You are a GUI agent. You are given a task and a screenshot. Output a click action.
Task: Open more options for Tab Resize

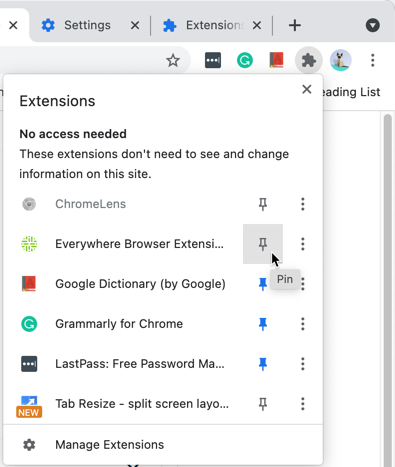coord(303,404)
